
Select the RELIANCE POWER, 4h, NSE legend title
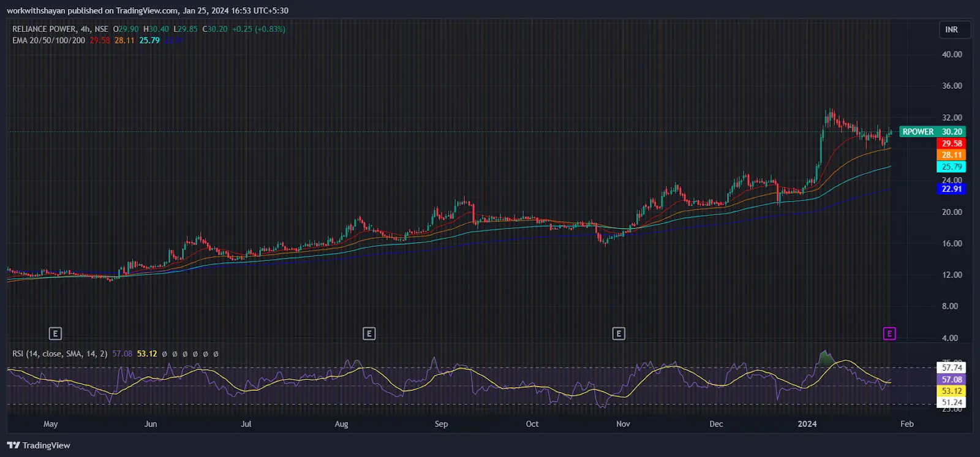(60, 29)
